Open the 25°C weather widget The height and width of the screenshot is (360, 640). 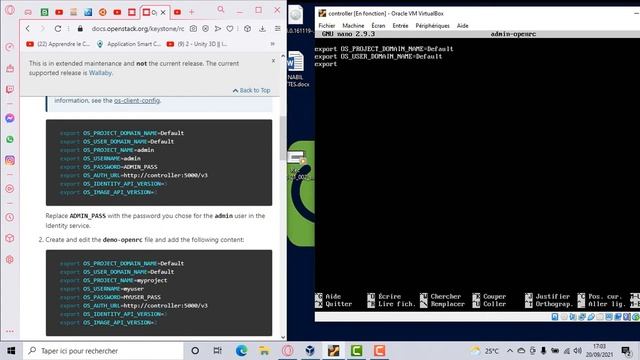pyautogui.click(x=485, y=351)
